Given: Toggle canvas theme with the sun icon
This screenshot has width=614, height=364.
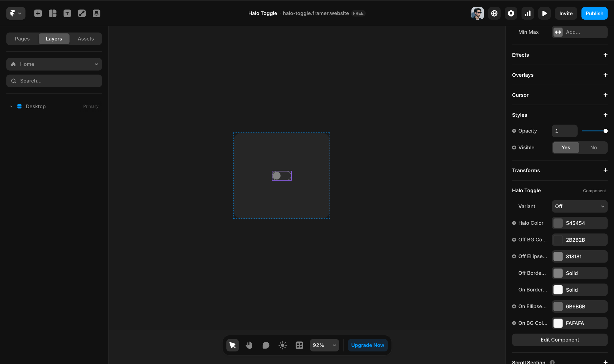Looking at the screenshot, I should click(282, 345).
